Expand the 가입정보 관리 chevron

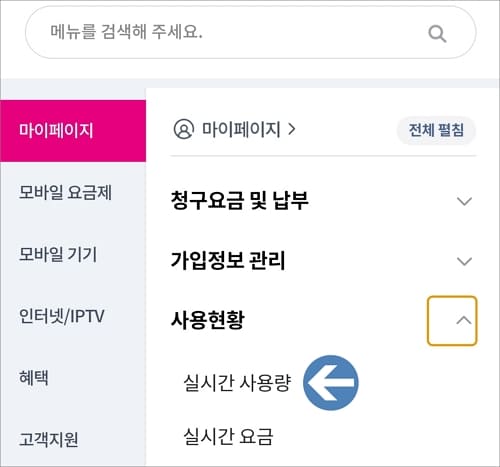pos(464,261)
